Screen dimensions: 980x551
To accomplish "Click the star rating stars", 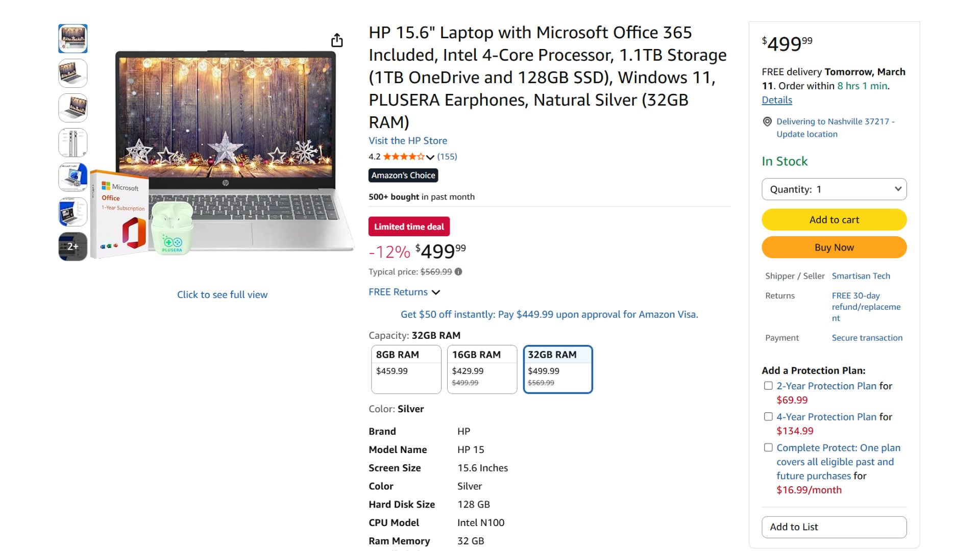I will tap(403, 157).
